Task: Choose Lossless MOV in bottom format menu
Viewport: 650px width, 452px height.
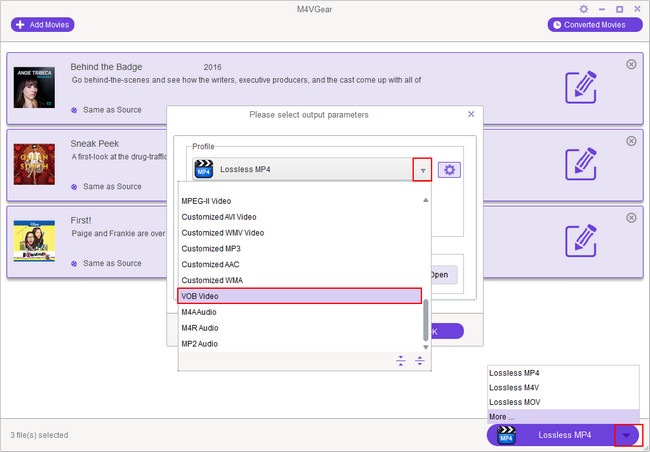Action: pos(563,402)
